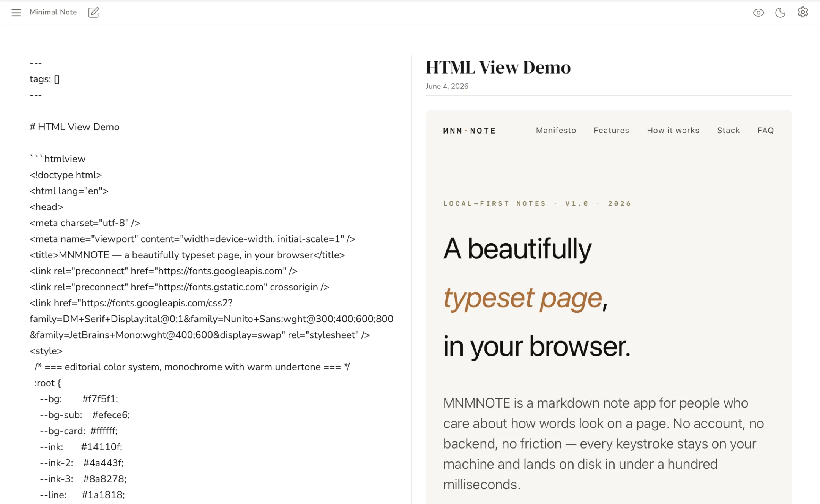
Task: Toggle preview with the eye icon
Action: click(x=758, y=13)
